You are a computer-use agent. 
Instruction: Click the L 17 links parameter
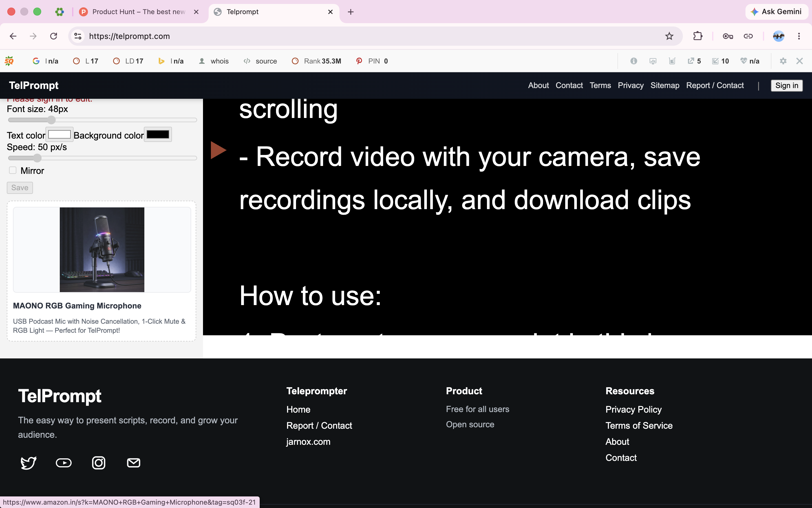pos(86,61)
